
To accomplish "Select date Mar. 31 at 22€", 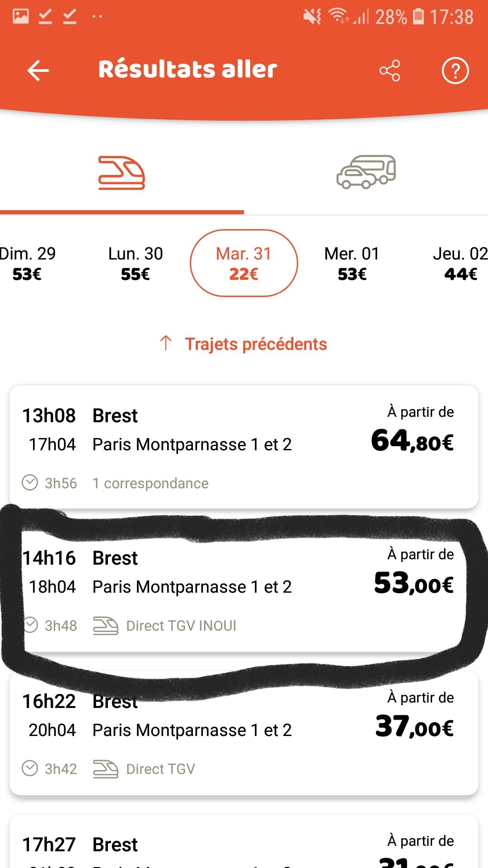I will 244,264.
